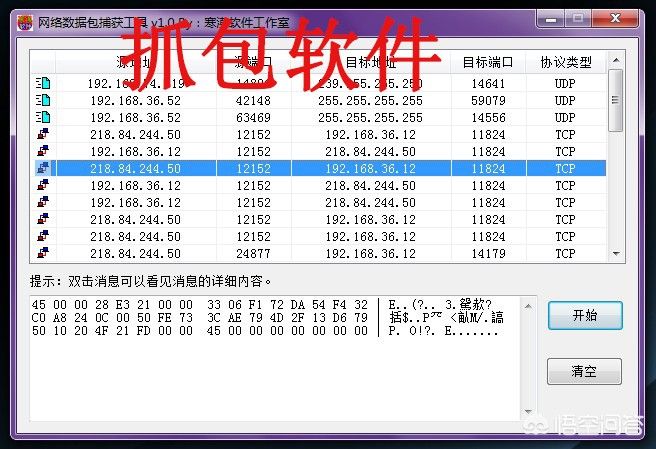Click the packet list scroll-down arrow
The image size is (656, 449).
click(616, 254)
